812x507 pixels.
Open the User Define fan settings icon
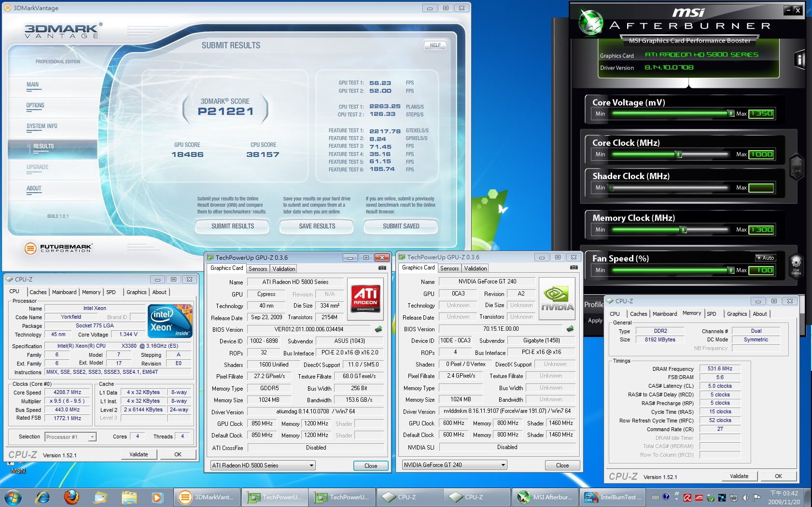[x=796, y=266]
